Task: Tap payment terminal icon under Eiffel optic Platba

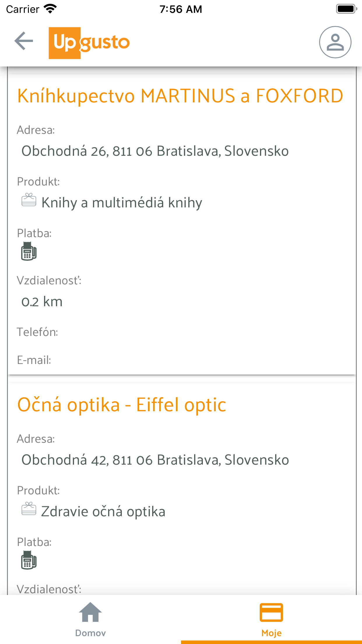Action: pos(29,560)
